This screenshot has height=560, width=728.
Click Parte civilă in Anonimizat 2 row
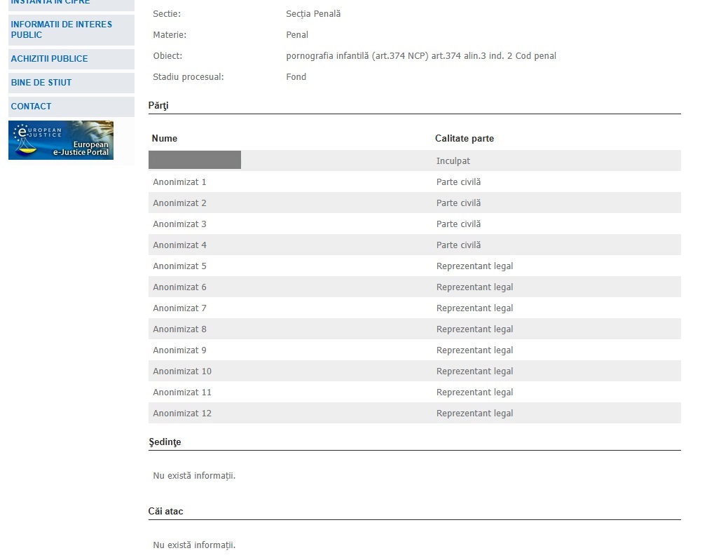point(458,203)
